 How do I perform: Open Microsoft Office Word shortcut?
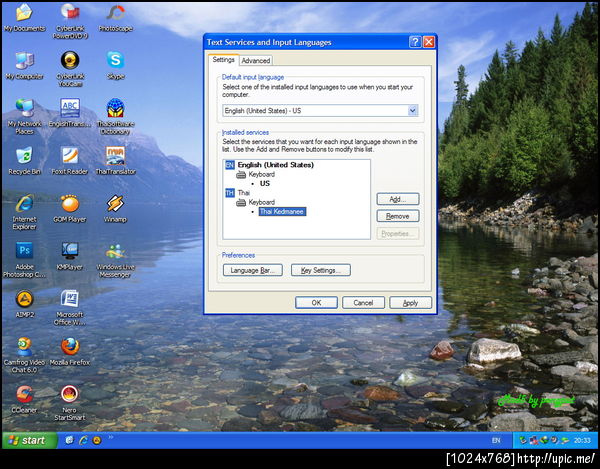click(x=70, y=308)
